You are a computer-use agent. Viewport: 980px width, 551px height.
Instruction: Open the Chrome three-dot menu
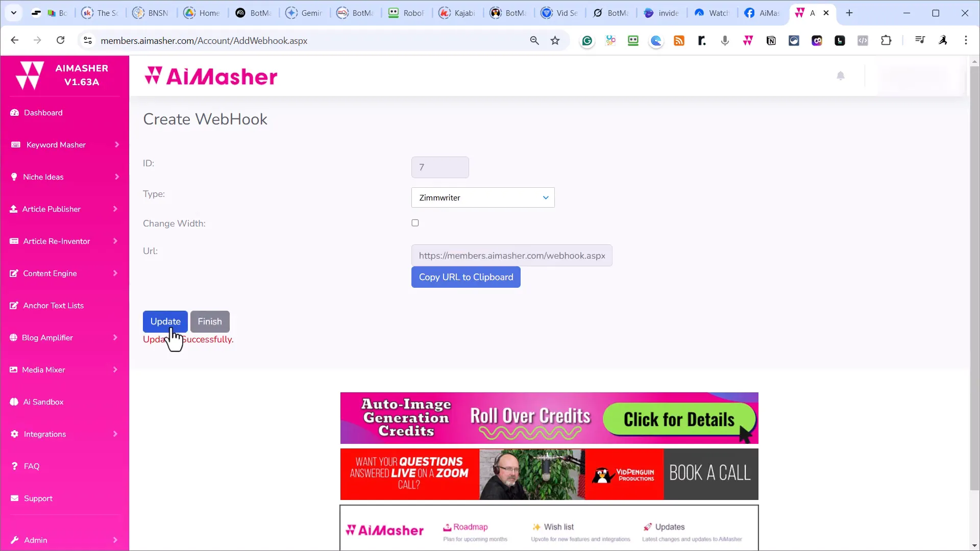[x=966, y=40]
